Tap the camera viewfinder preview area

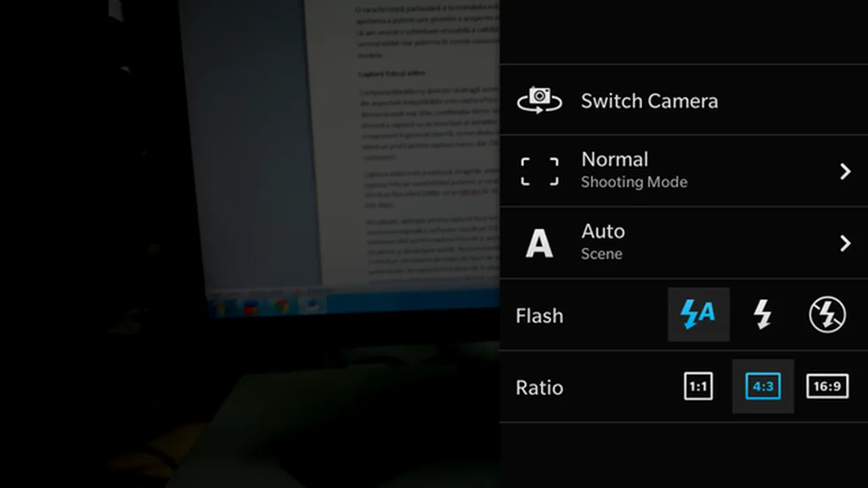(x=250, y=244)
